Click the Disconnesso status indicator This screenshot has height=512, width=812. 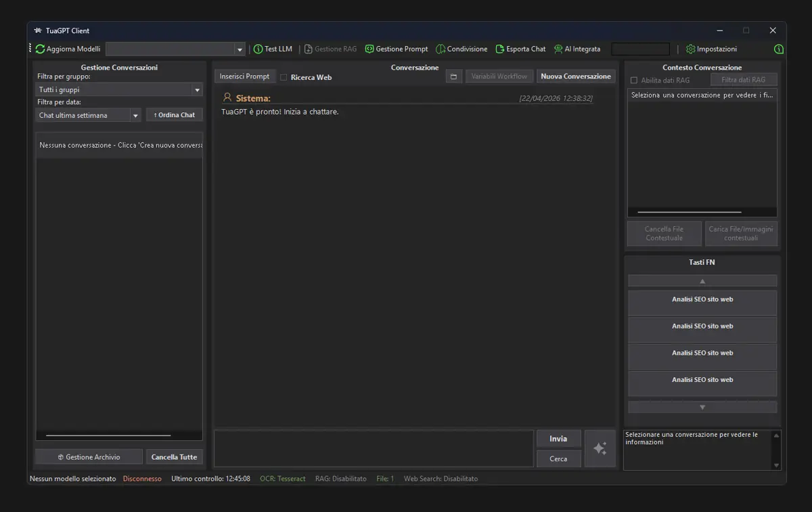point(142,479)
